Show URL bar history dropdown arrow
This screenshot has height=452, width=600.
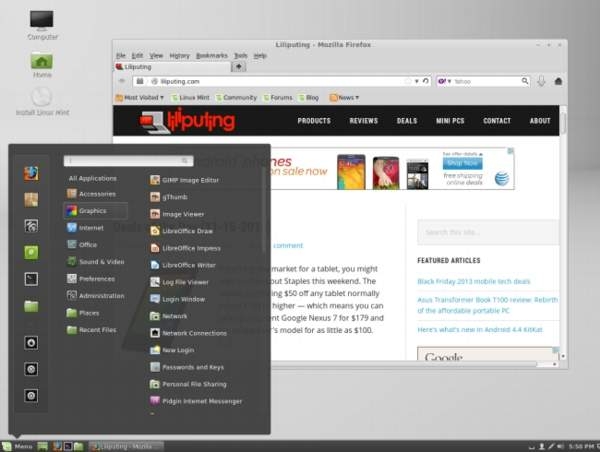(417, 81)
